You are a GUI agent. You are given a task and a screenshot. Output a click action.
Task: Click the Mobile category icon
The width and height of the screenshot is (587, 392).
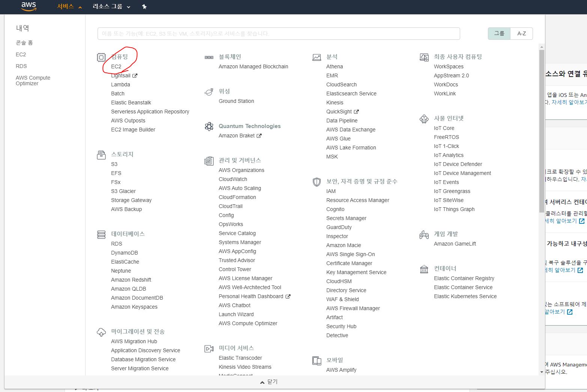pyautogui.click(x=317, y=361)
